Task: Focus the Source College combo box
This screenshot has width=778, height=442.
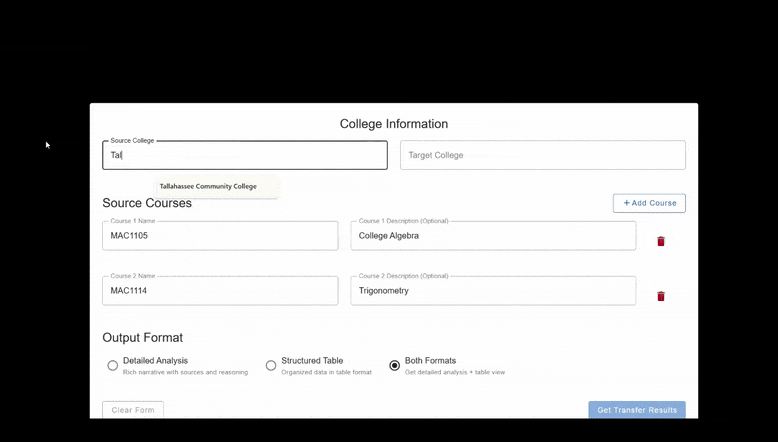Action: (x=244, y=155)
